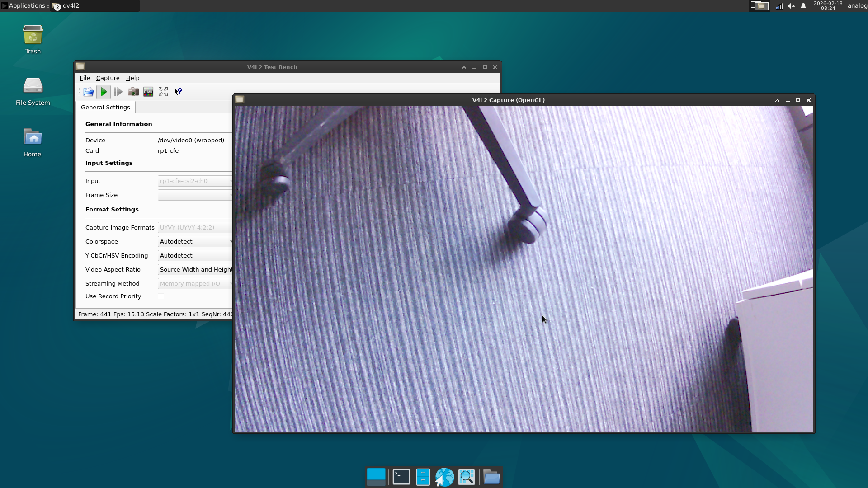
Task: Open the Help menu
Action: point(132,78)
